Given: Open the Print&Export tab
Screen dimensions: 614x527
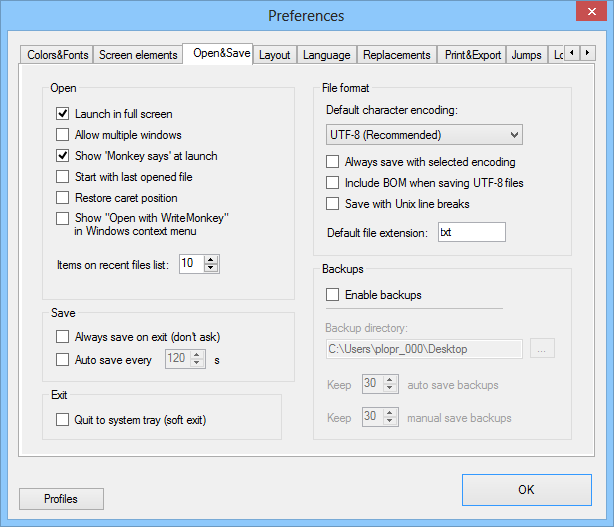Looking at the screenshot, I should tap(473, 55).
